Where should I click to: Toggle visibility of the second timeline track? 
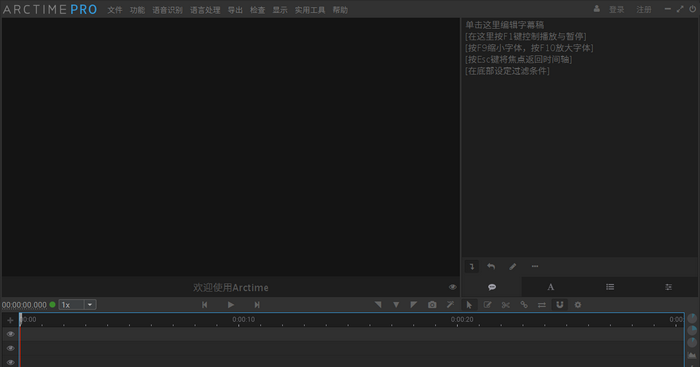point(10,348)
